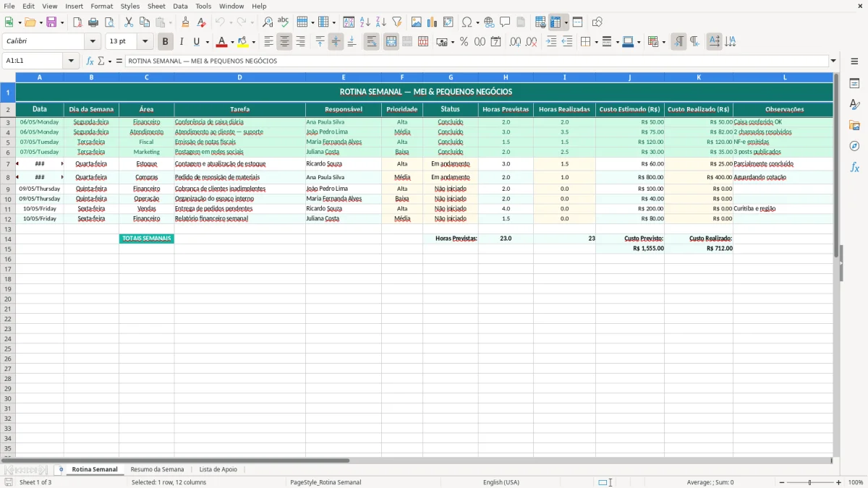The height and width of the screenshot is (488, 868).
Task: Insert Comment speech bubble icon
Action: tap(506, 22)
